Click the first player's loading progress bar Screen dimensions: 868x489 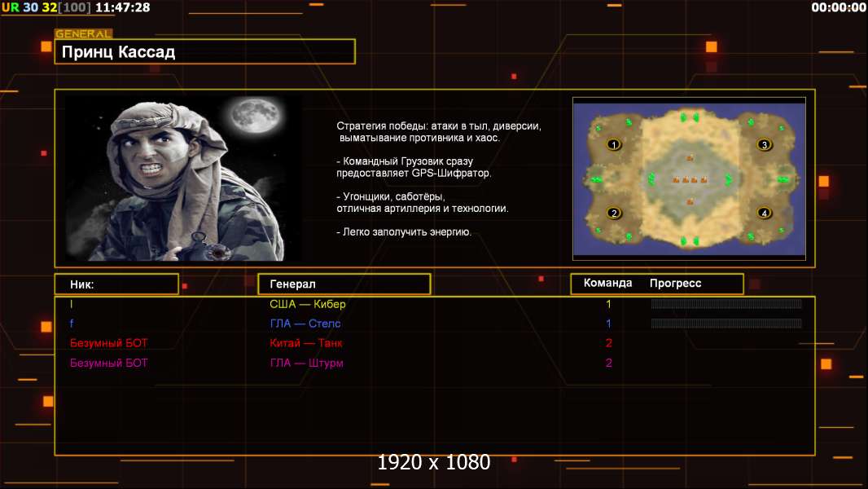(726, 304)
